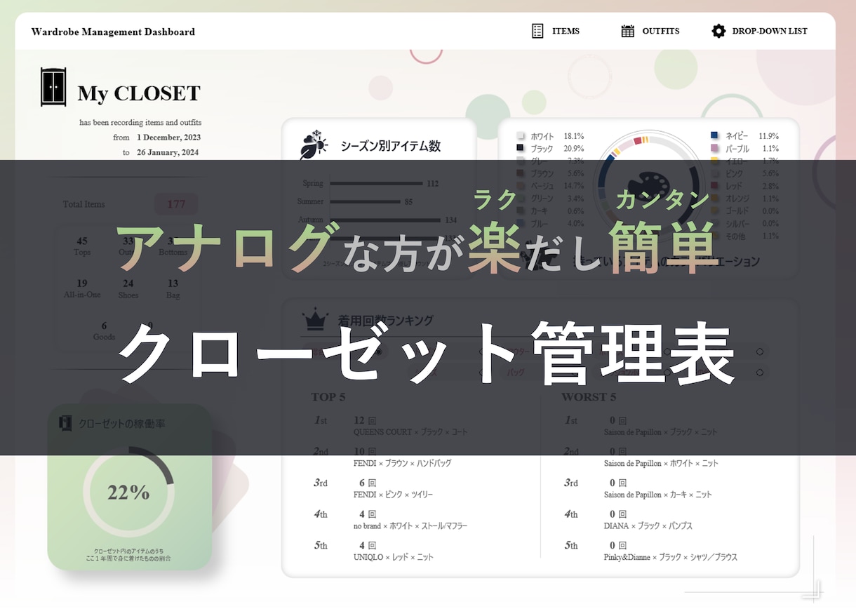Click the パープル color swatch
This screenshot has width=856, height=616.
click(x=714, y=148)
